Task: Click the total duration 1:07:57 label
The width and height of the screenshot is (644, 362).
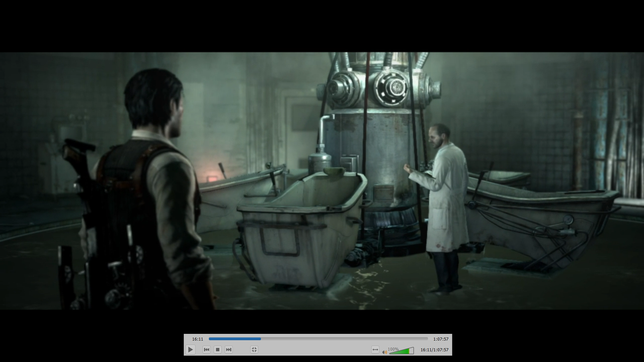Action: (x=441, y=339)
